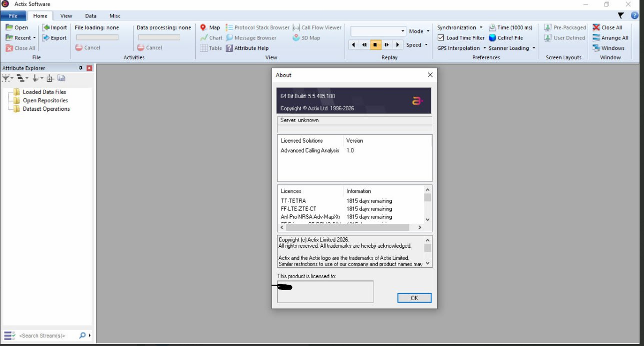Click scroll-down arrow in Licences list
Viewport: 644px width, 346px height.
tap(427, 219)
